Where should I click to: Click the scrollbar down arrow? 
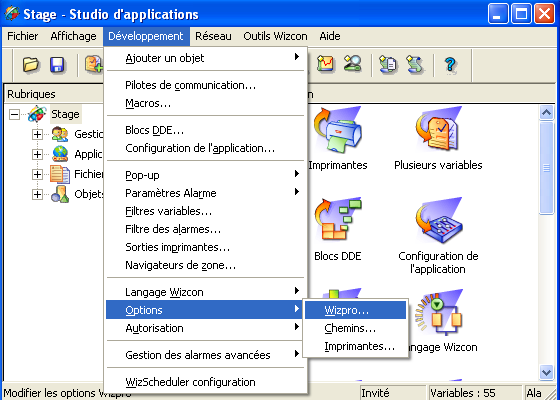click(546, 372)
